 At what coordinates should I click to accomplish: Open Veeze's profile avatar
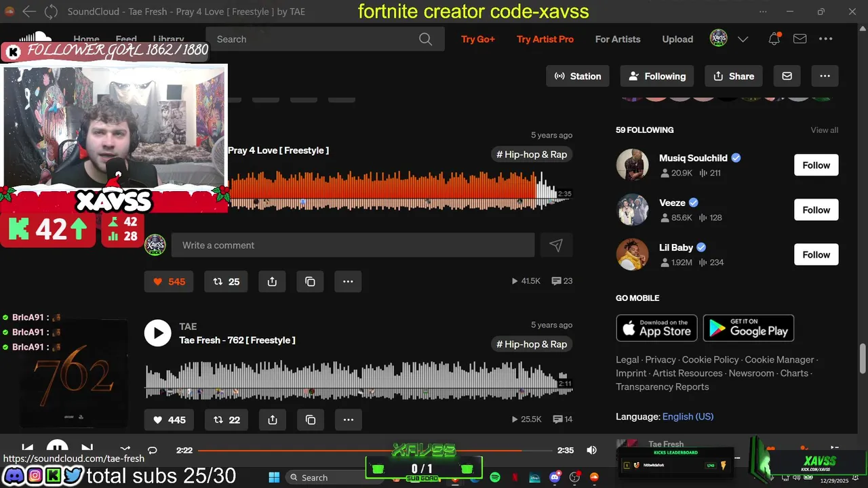click(632, 210)
